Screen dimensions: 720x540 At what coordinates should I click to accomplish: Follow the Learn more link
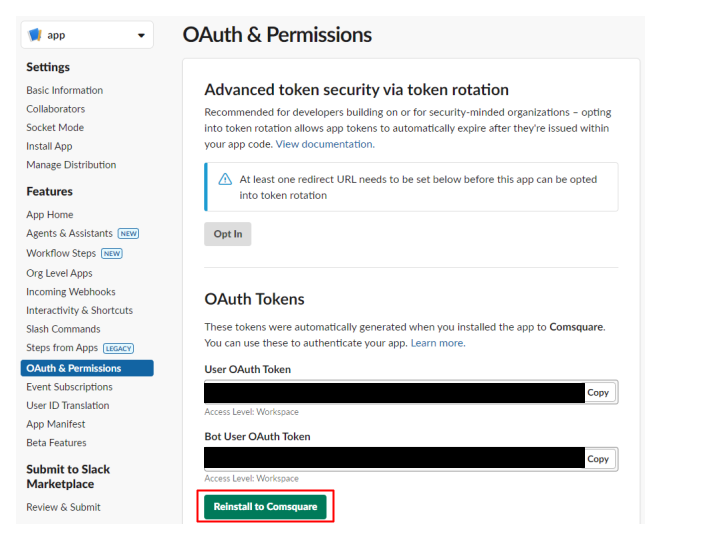click(438, 343)
